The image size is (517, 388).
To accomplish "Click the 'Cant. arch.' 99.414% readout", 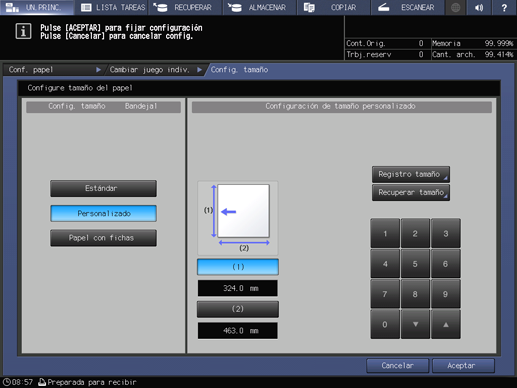I will [472, 54].
